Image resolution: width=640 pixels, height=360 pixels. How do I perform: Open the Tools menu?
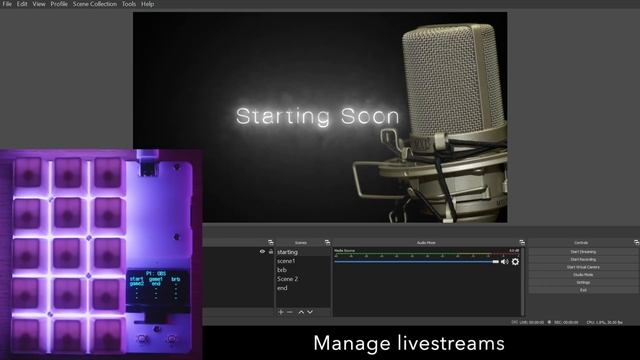tap(129, 4)
